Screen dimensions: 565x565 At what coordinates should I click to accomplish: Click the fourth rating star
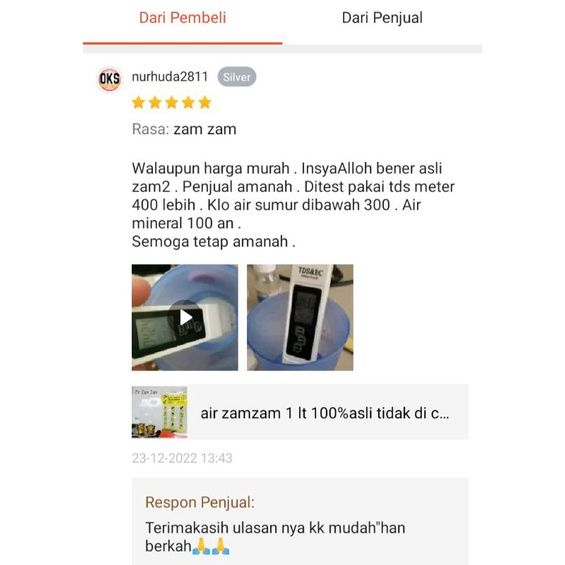(188, 103)
